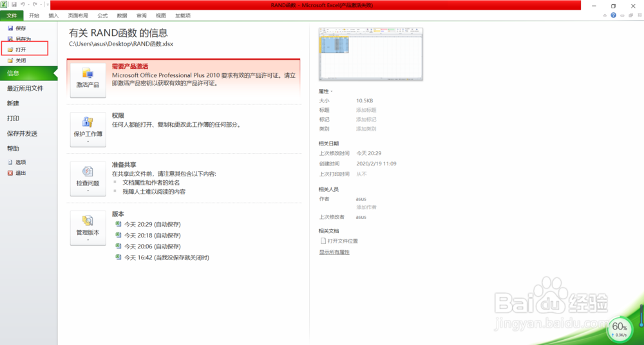Click the file size value 10.5KB

point(365,100)
